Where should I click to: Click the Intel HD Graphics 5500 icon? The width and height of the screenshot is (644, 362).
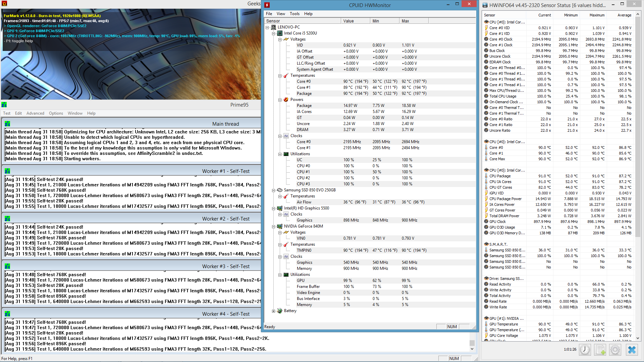pyautogui.click(x=280, y=208)
